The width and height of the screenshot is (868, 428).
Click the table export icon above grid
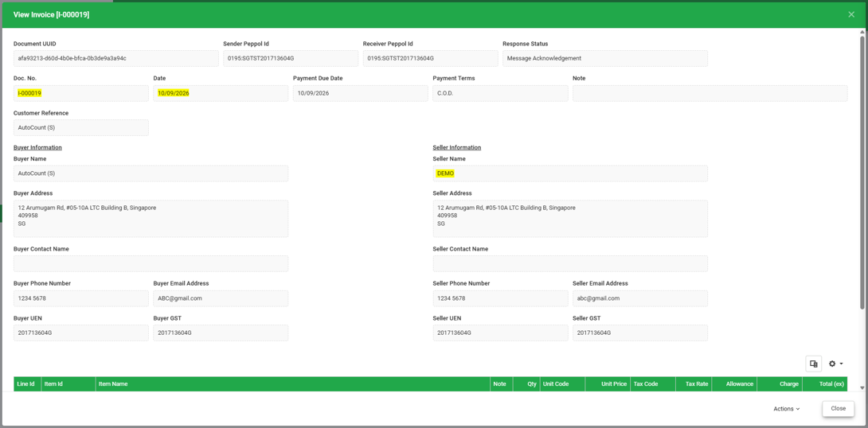pyautogui.click(x=813, y=364)
